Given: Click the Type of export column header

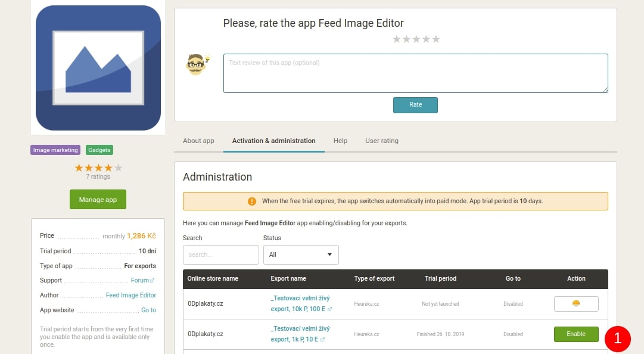Looking at the screenshot, I should 374,278.
